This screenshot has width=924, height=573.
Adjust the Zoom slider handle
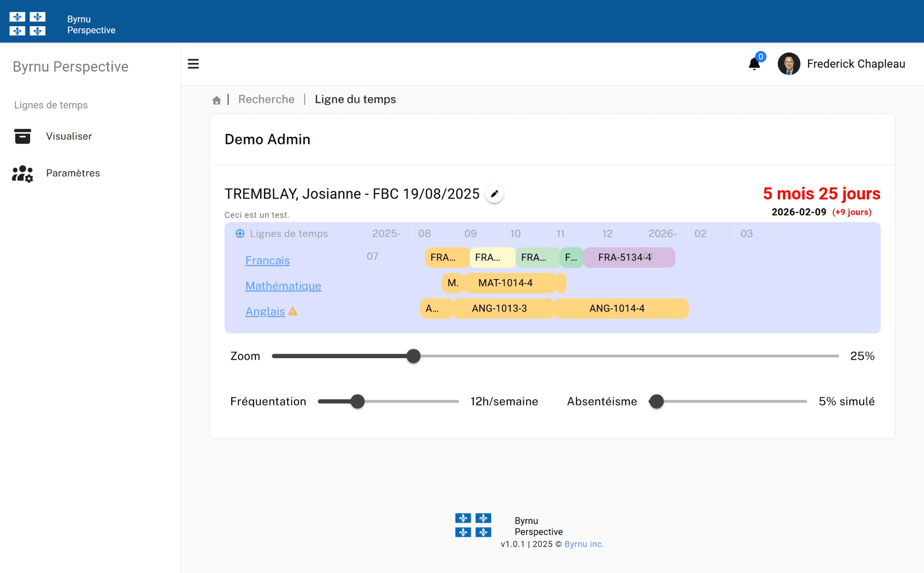pos(413,356)
